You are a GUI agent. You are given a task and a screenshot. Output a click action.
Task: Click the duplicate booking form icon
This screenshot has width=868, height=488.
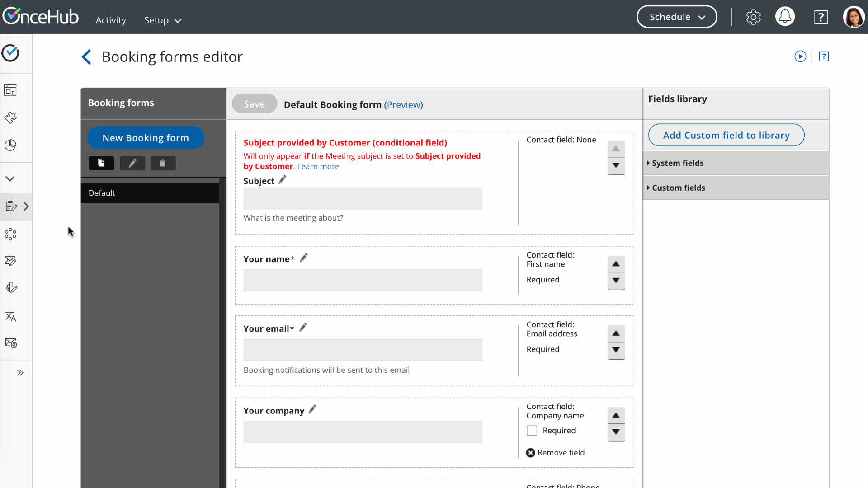point(101,163)
